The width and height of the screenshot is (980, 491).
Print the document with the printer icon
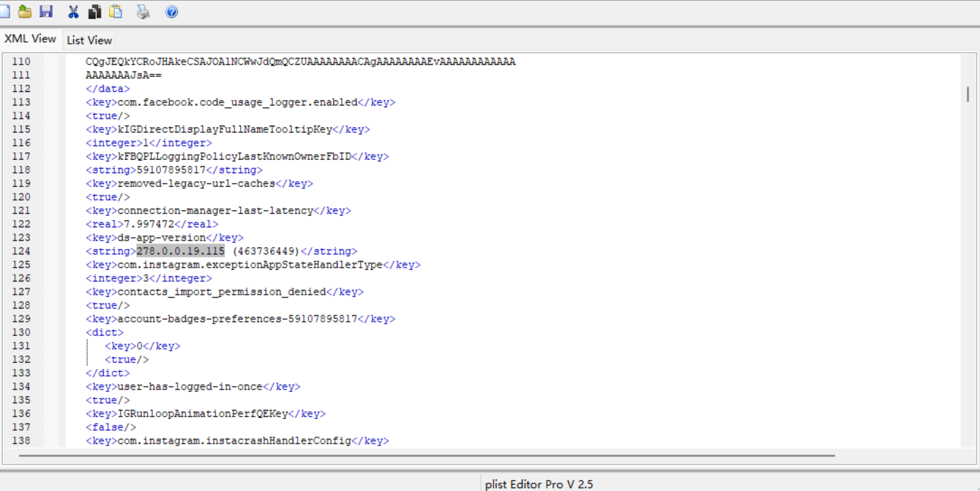tap(143, 11)
